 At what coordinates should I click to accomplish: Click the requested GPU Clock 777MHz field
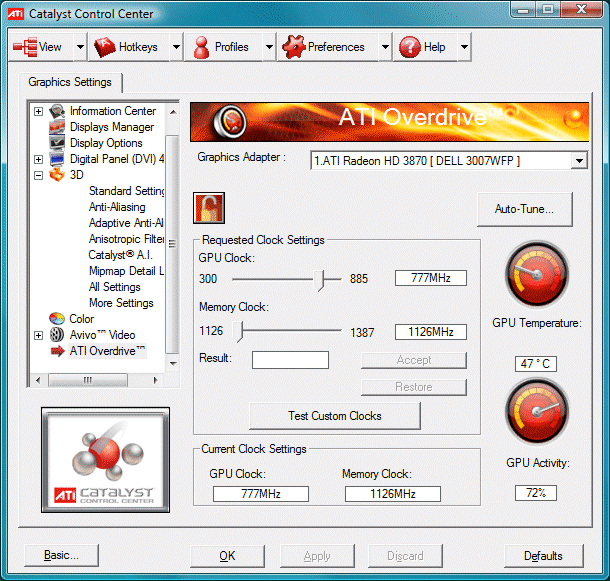431,278
